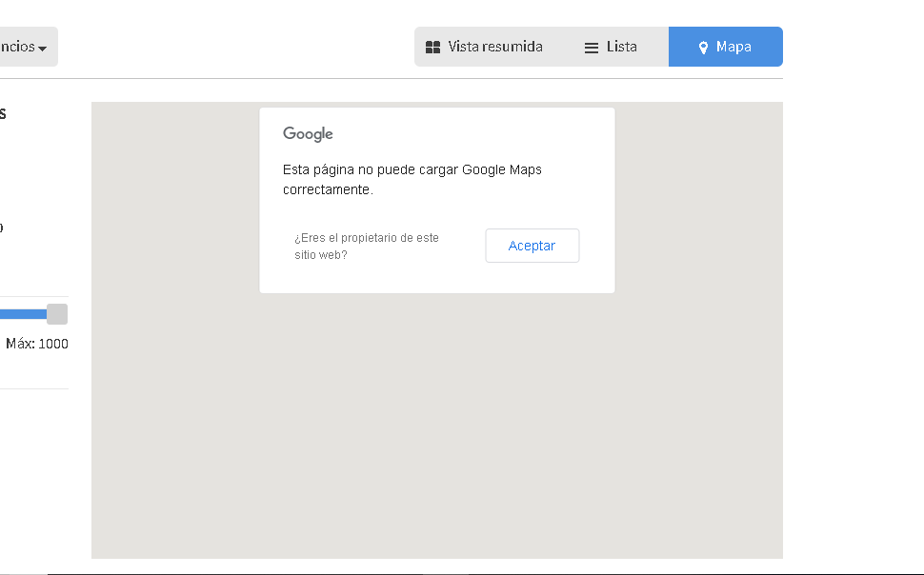
Task: Click the blue slider track
Action: [23, 314]
